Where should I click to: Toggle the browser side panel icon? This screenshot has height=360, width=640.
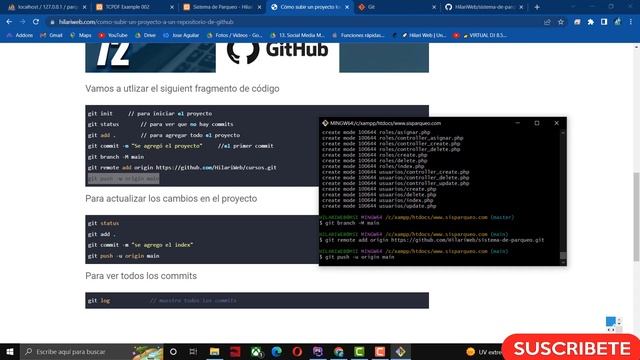coord(604,22)
